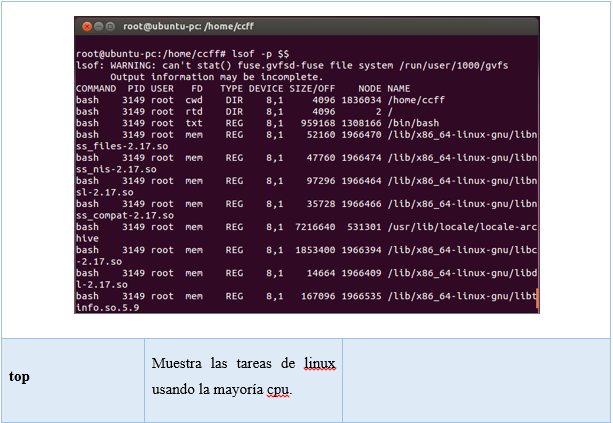The image size is (613, 423).
Task: Click the 'SIZE/OFF' column header
Action: [312, 89]
